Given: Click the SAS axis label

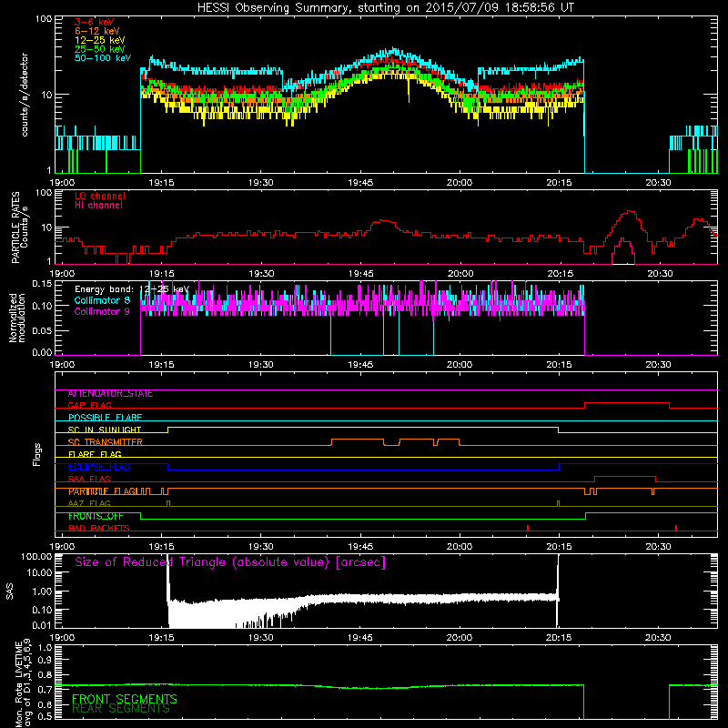Looking at the screenshot, I should [x=10, y=591].
